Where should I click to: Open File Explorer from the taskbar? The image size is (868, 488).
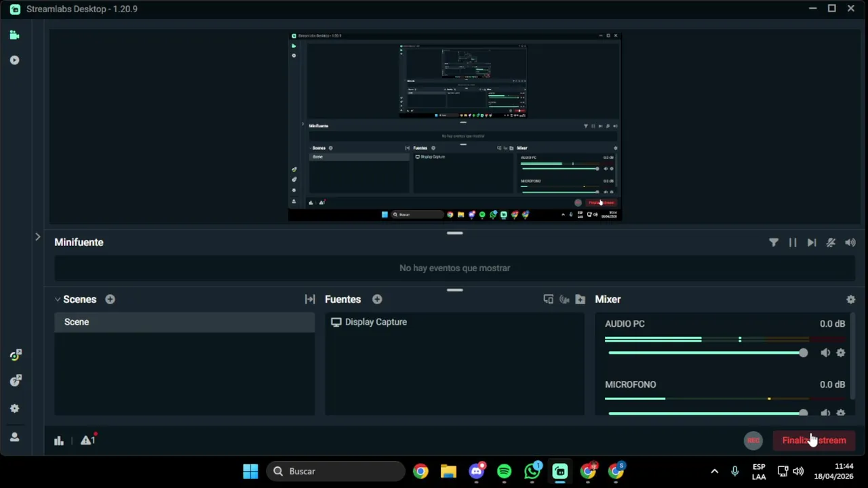tap(449, 471)
